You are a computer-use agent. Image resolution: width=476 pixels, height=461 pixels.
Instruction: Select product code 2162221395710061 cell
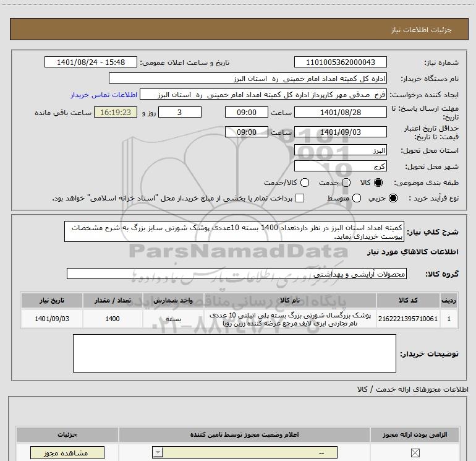tap(408, 319)
